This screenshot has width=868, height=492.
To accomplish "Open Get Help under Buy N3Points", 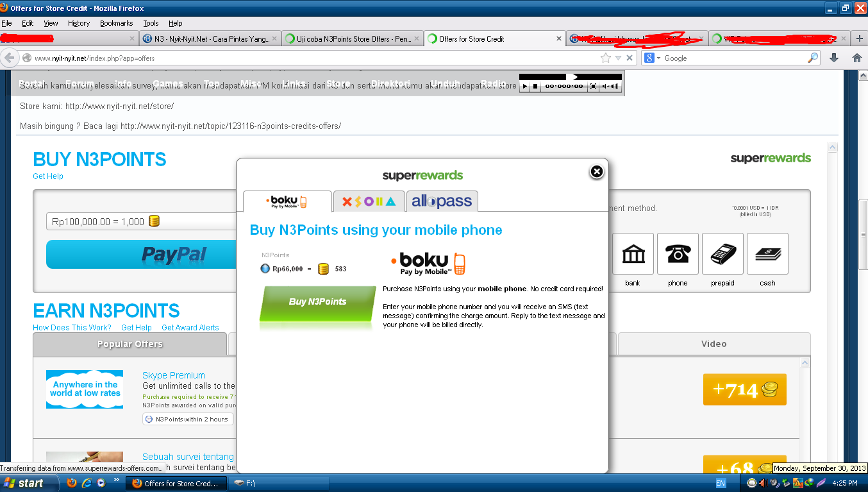I will point(48,176).
